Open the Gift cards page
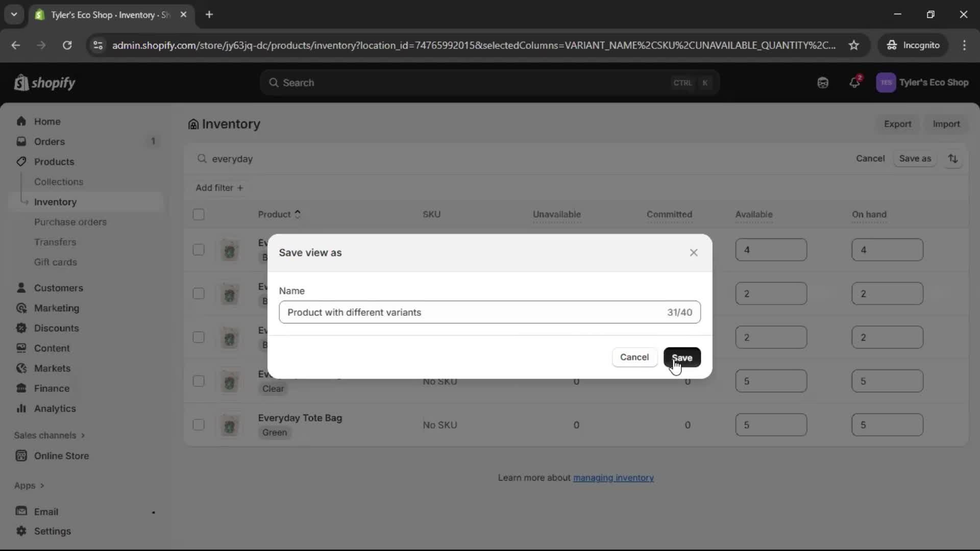Screen dimensions: 980x551 click(56, 262)
